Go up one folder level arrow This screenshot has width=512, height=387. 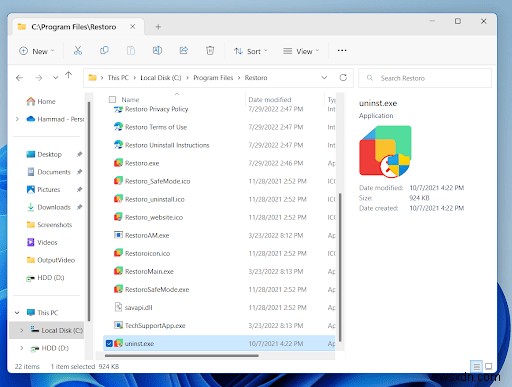[x=69, y=76]
